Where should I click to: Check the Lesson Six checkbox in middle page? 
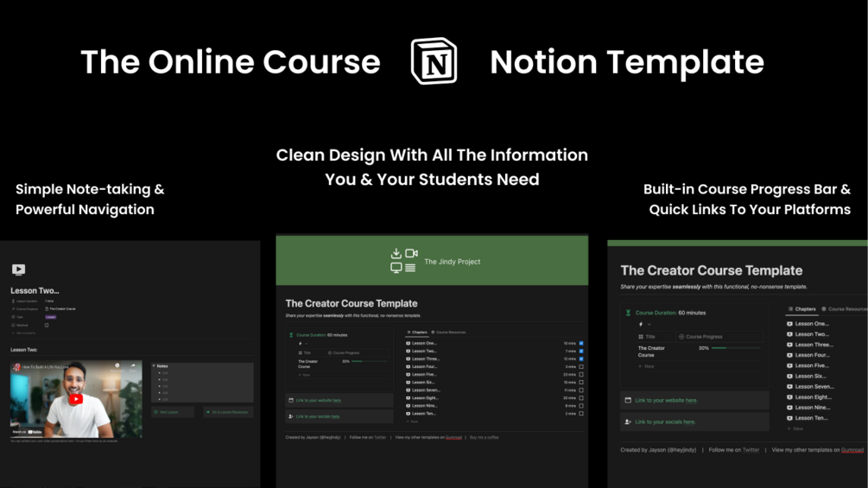581,383
